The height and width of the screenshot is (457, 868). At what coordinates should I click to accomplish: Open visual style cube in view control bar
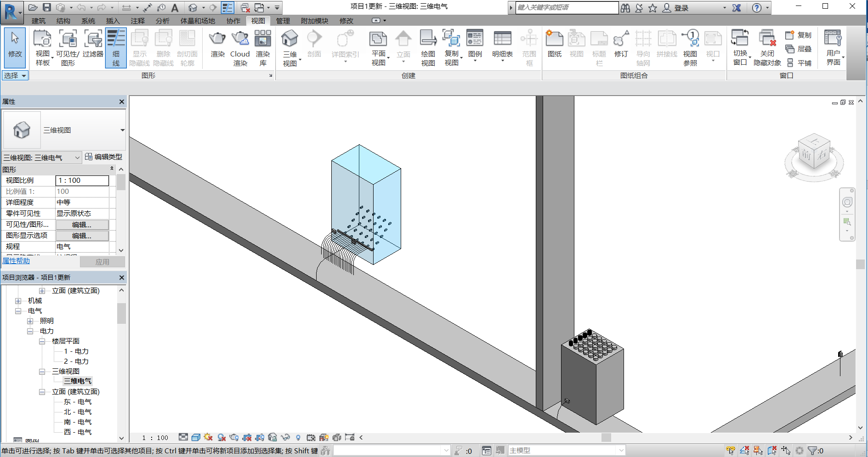(196, 437)
